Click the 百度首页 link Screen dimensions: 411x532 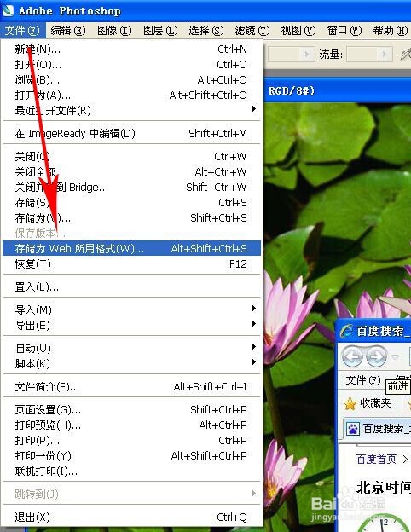coord(376,459)
